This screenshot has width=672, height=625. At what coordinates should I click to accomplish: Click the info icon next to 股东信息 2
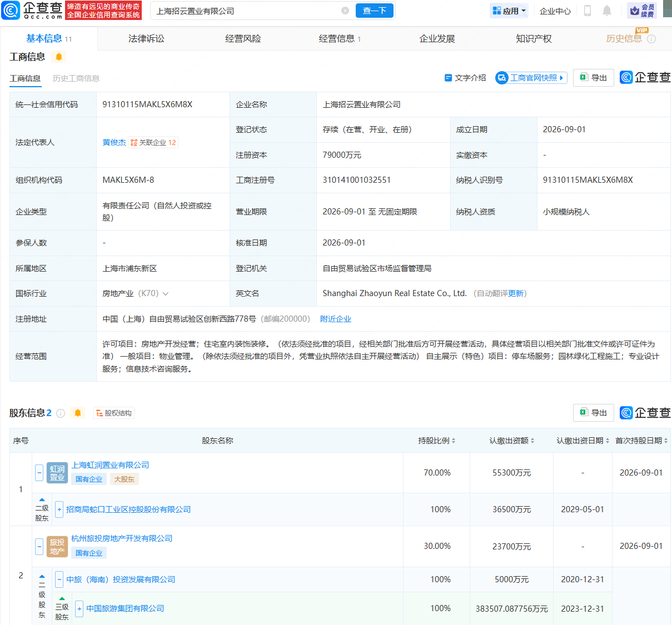click(x=61, y=413)
